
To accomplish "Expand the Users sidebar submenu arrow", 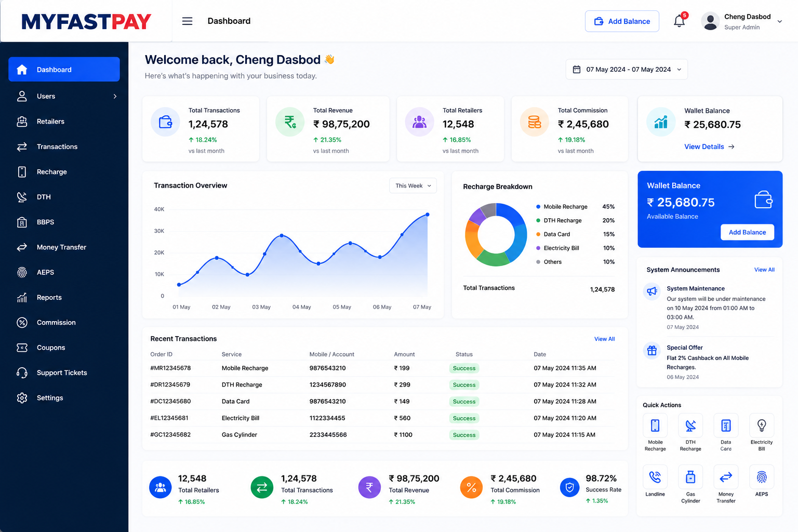I will click(x=115, y=96).
